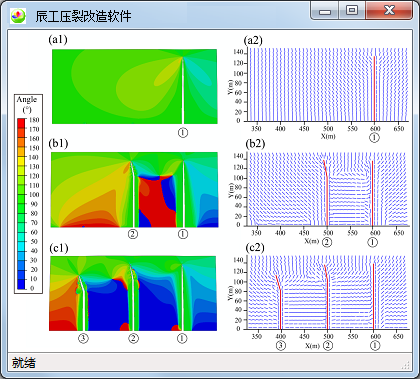The width and height of the screenshot is (420, 380).
Task: Click red fracture line in plot a2
Action: [x=374, y=89]
